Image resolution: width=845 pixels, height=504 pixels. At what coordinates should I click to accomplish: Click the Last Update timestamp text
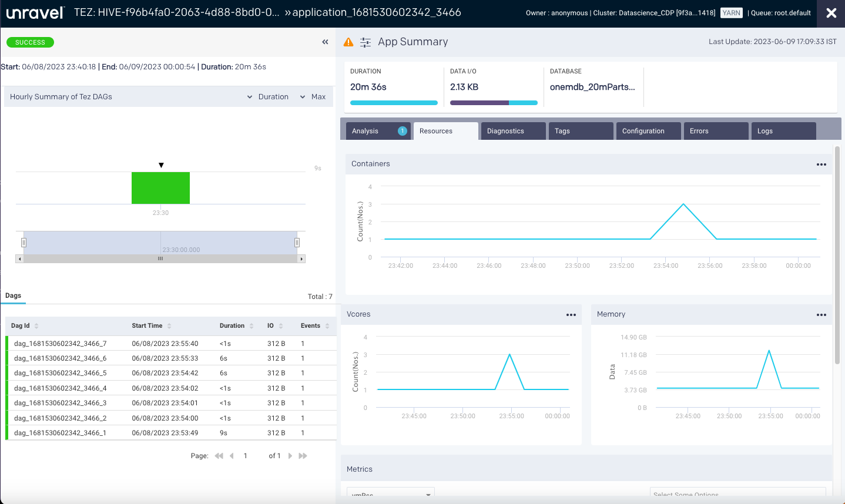[773, 42]
